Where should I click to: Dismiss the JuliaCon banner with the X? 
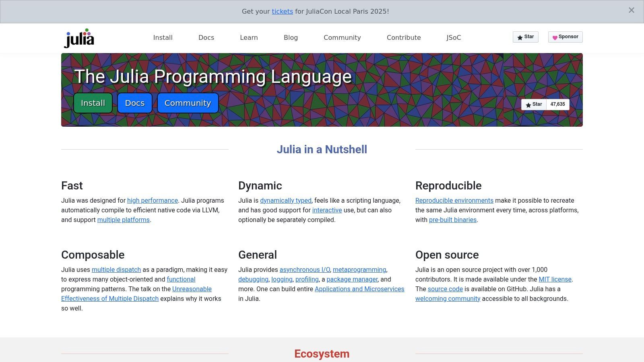tap(631, 10)
